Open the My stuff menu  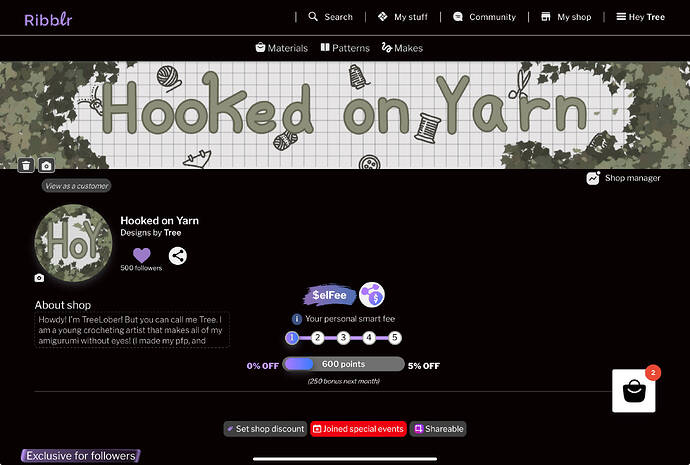tap(403, 17)
